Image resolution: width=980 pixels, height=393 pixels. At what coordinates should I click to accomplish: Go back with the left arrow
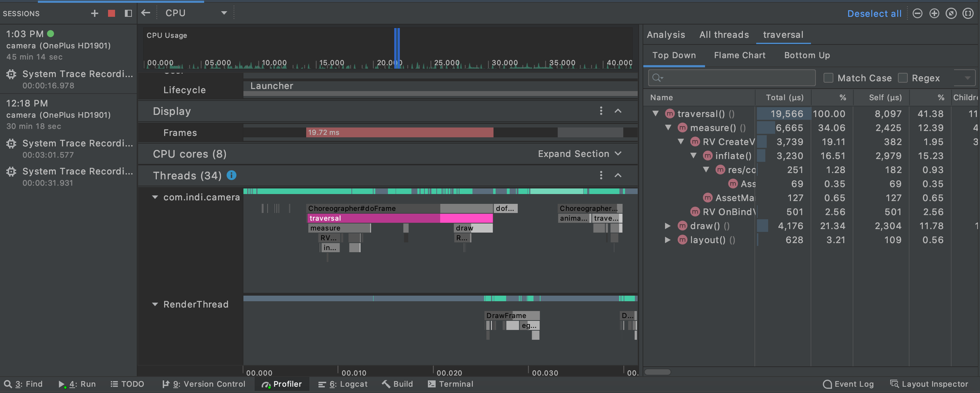pos(146,13)
